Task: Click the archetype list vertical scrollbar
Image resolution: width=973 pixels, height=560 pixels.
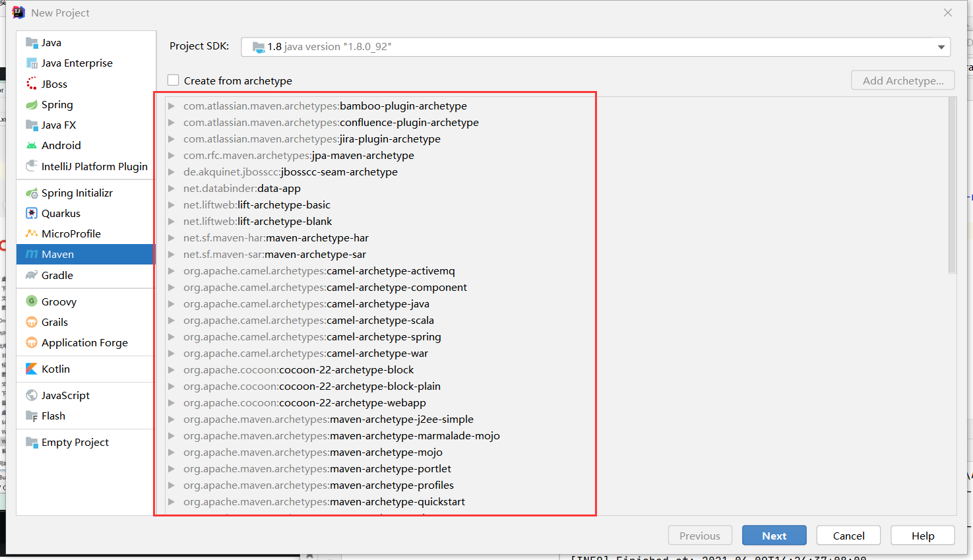Action: (x=952, y=185)
